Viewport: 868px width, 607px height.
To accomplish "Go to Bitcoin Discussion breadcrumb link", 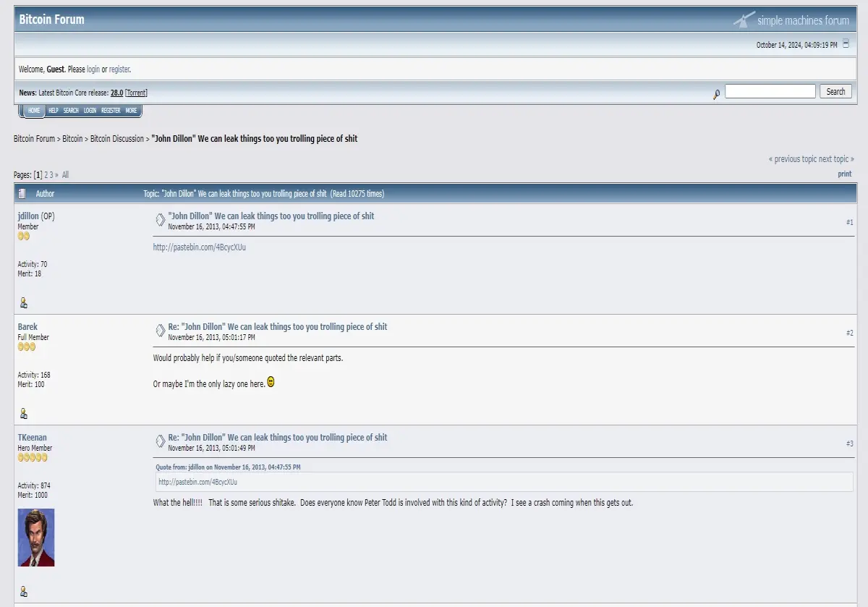I will click(x=117, y=138).
